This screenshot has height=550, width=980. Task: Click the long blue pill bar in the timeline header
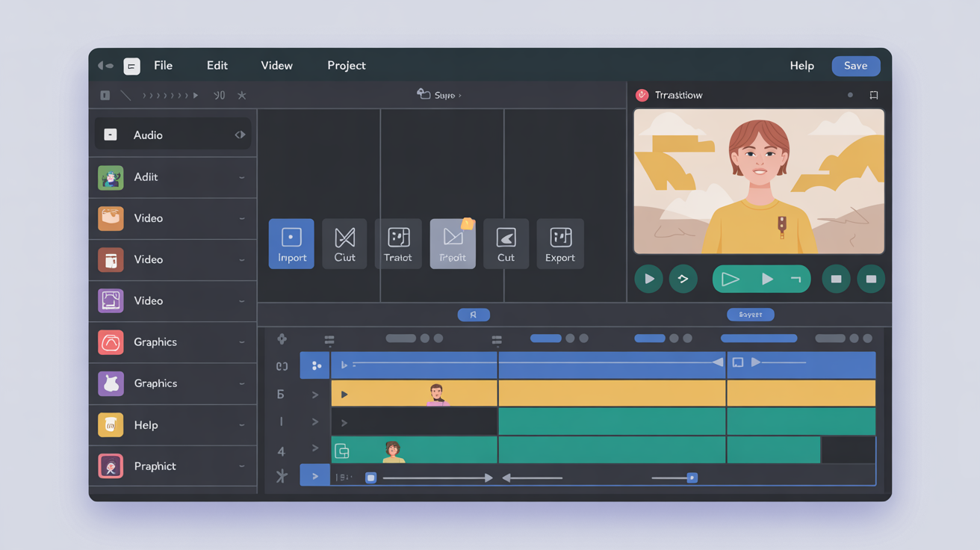[759, 339]
